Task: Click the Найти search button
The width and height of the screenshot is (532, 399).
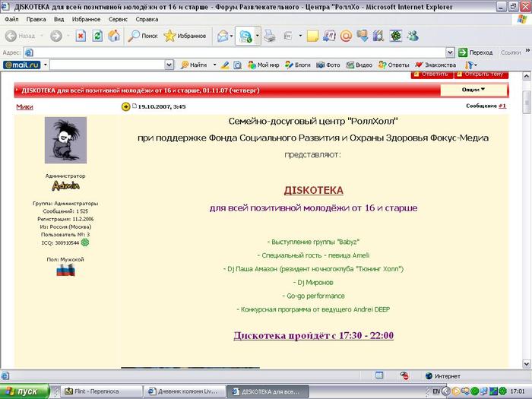Action: pos(194,65)
